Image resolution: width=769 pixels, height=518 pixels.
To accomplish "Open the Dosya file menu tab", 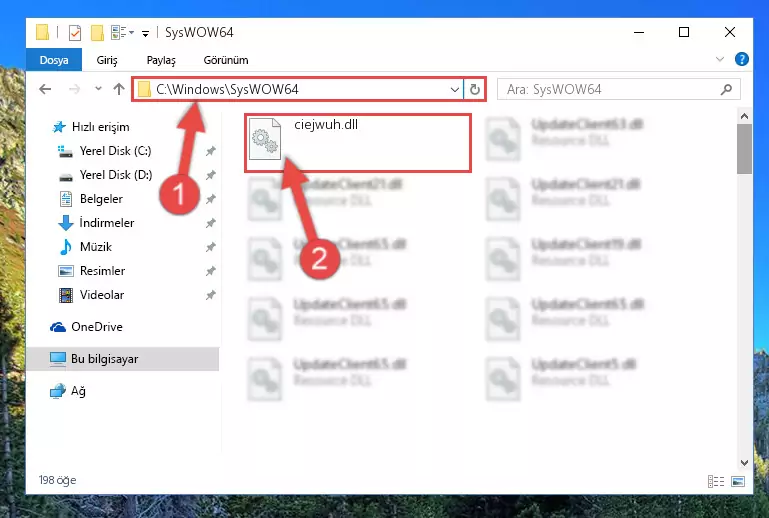I will tap(54, 60).
